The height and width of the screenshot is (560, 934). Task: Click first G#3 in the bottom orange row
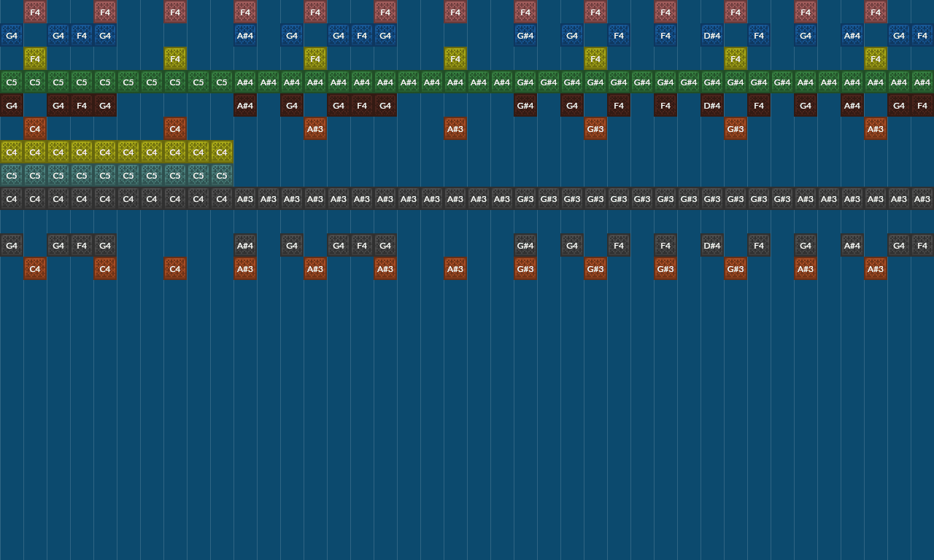click(x=525, y=268)
